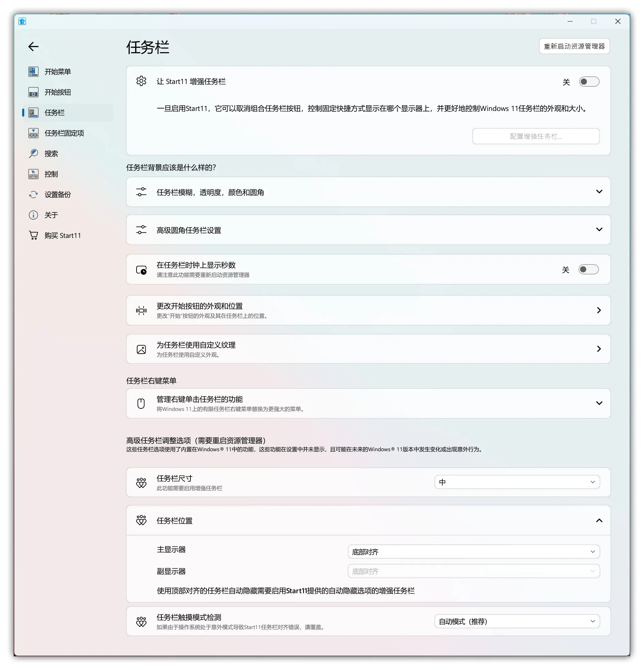Select current 任务栏 sidebar item

coord(67,113)
